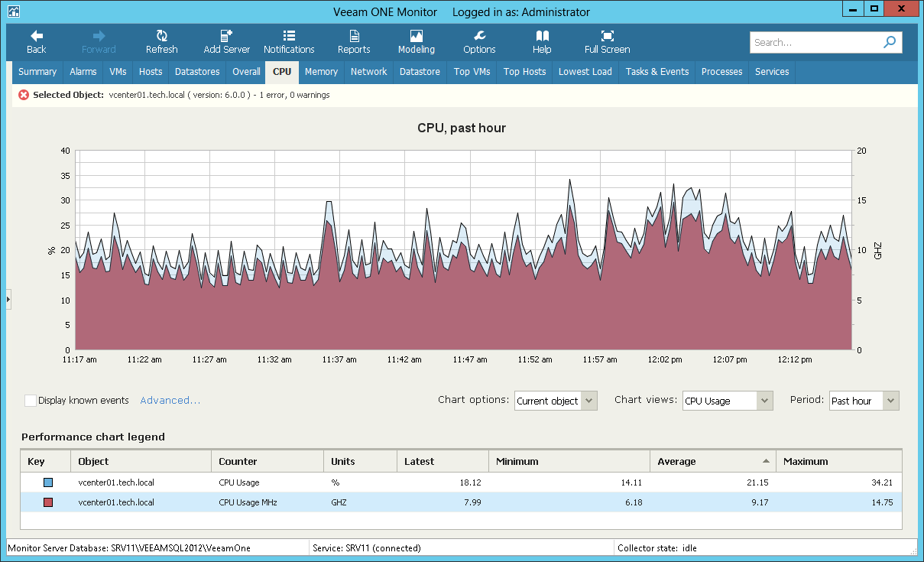Click the 34.21 maximum value
This screenshot has height=562, width=924.
point(881,482)
